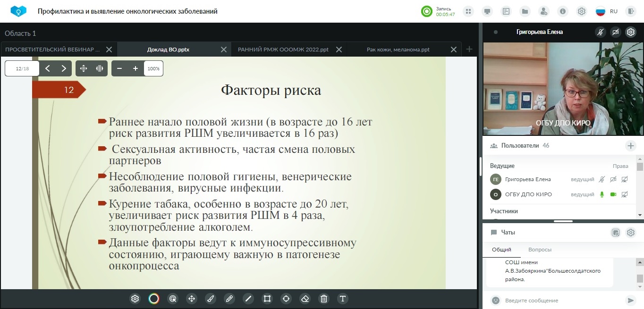Toggle Григорьева Елена's camera in presenter list
Screen dimensions: 644x309
pyautogui.click(x=613, y=179)
